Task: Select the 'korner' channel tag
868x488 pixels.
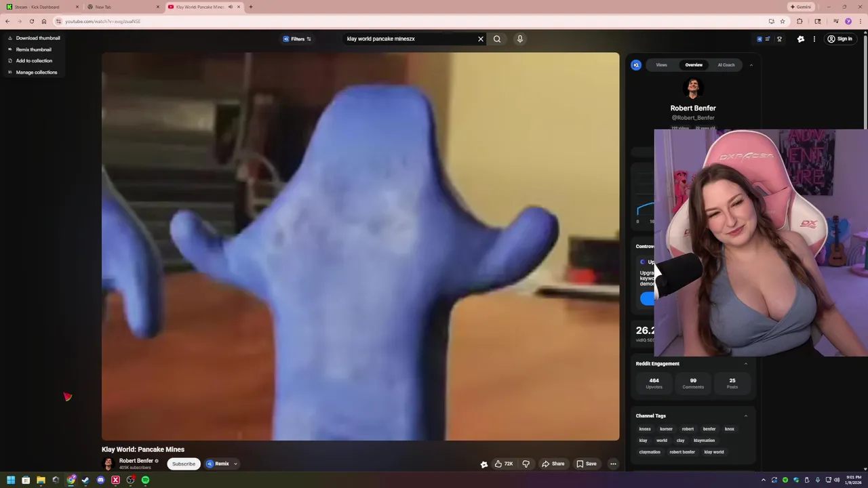Action: click(666, 429)
